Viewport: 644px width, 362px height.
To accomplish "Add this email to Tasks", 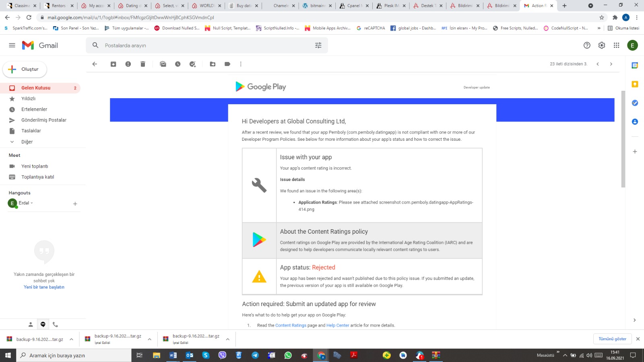I will pyautogui.click(x=193, y=64).
